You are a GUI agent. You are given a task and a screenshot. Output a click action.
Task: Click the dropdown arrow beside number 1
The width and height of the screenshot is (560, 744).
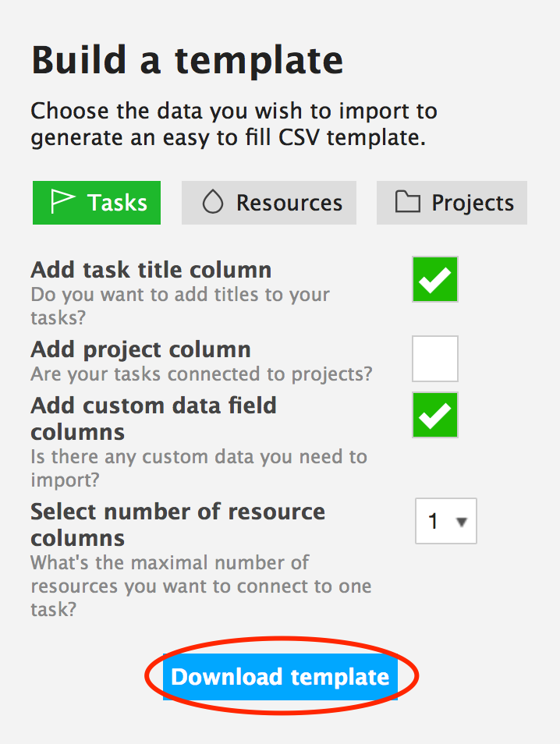[x=461, y=522]
